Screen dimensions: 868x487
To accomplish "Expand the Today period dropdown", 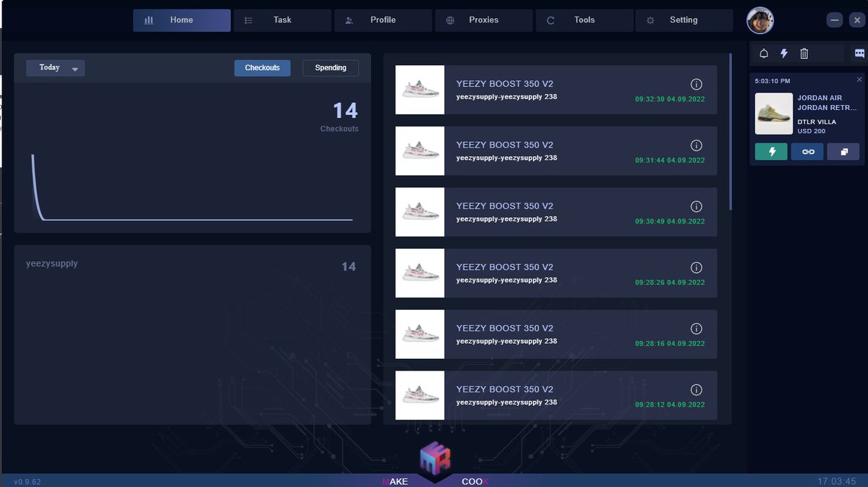I will point(56,68).
